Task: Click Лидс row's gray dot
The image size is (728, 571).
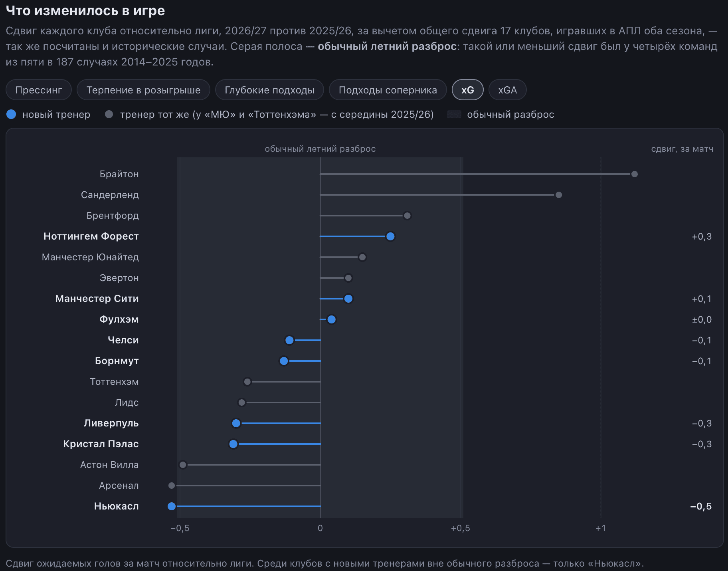Action: pos(242,402)
